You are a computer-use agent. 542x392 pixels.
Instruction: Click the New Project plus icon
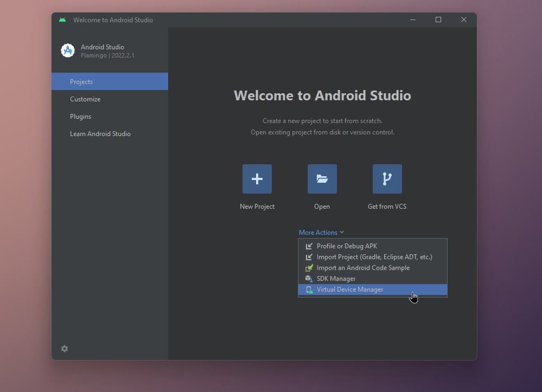point(257,179)
